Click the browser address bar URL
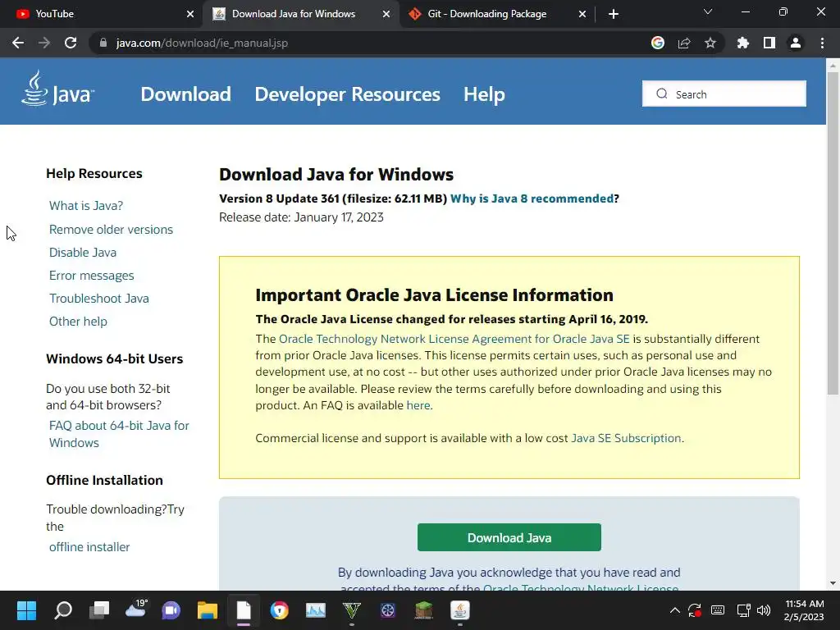The height and width of the screenshot is (630, 840). tap(202, 43)
